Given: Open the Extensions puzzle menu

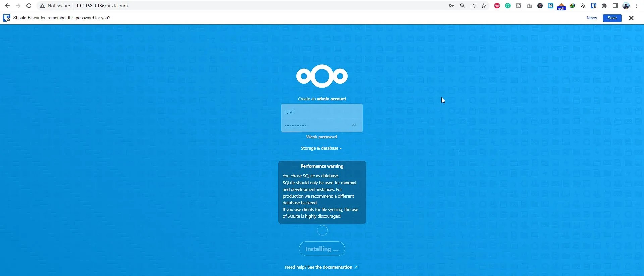Looking at the screenshot, I should pyautogui.click(x=604, y=6).
